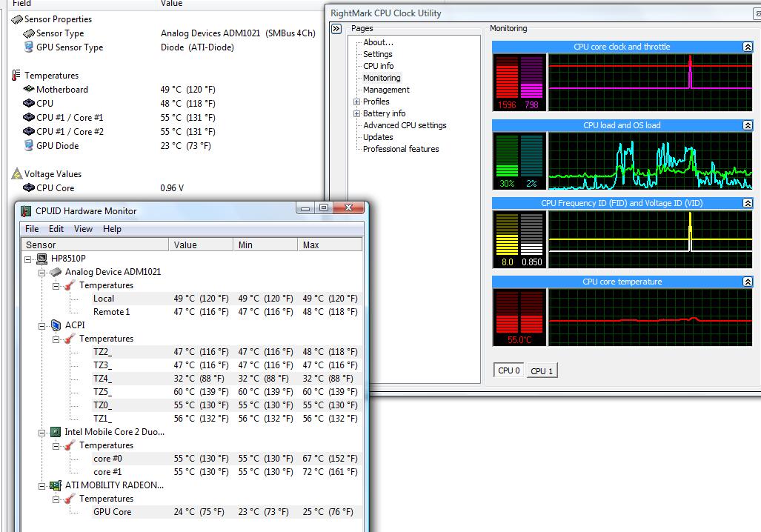Screen dimensions: 761x532
Task: Select the Remote 1 temperature row
Action: click(227, 312)
